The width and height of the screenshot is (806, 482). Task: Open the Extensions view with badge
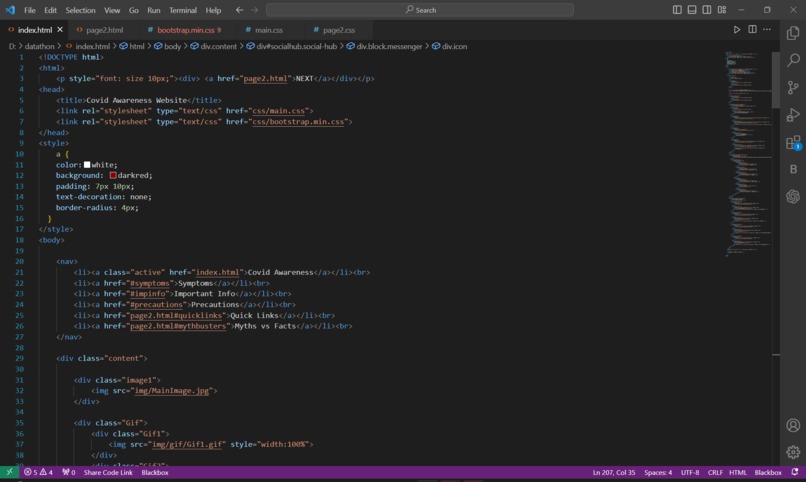click(x=793, y=142)
